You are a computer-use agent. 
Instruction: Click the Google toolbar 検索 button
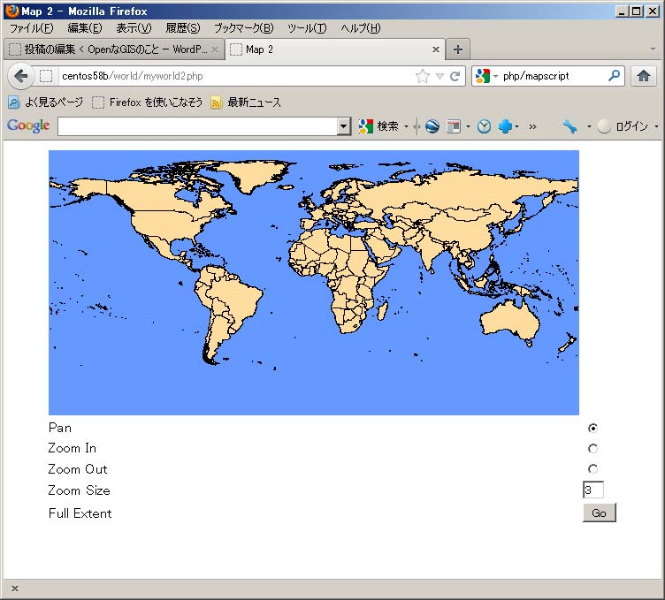point(379,126)
